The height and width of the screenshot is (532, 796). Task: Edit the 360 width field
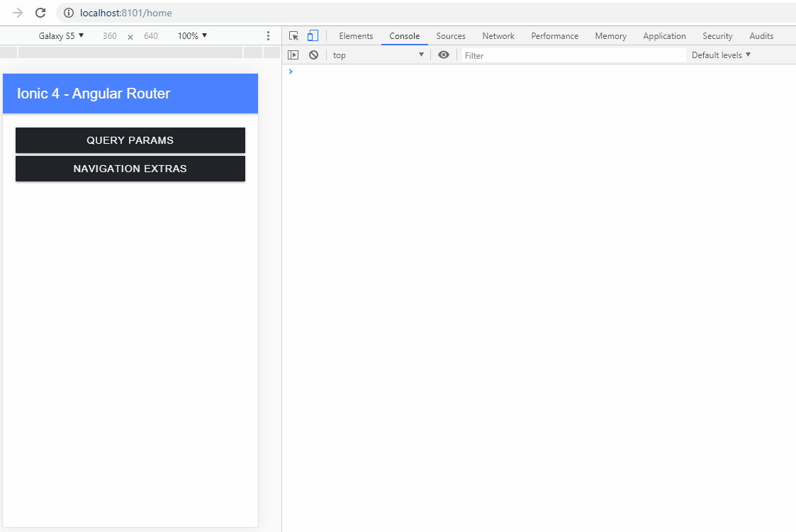[110, 36]
